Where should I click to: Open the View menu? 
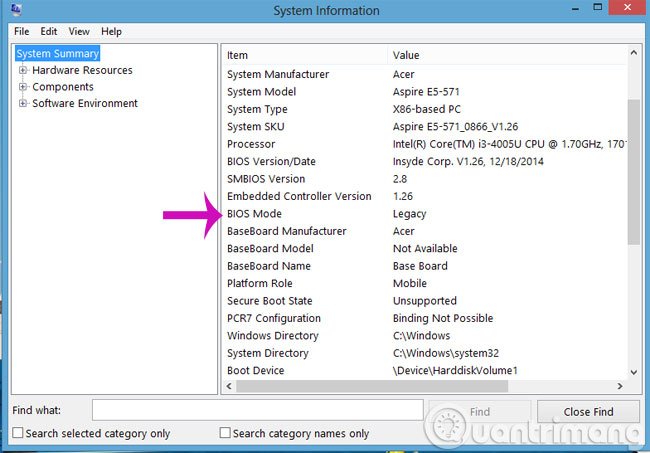point(79,31)
